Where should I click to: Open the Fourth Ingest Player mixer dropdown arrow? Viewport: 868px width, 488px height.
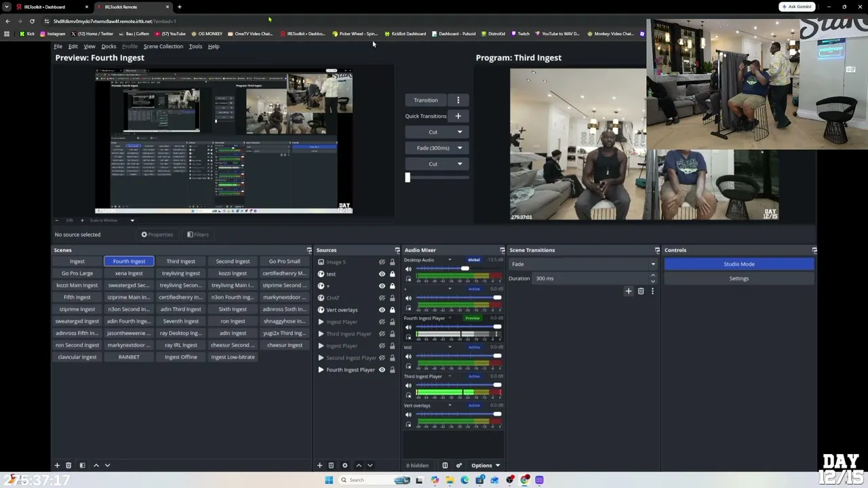coord(450,318)
